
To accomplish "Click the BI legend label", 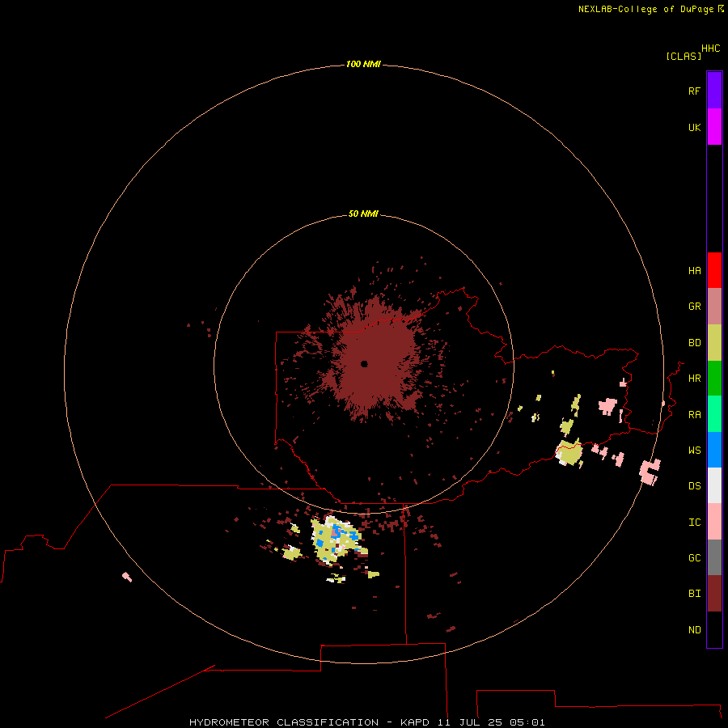I will coord(695,594).
